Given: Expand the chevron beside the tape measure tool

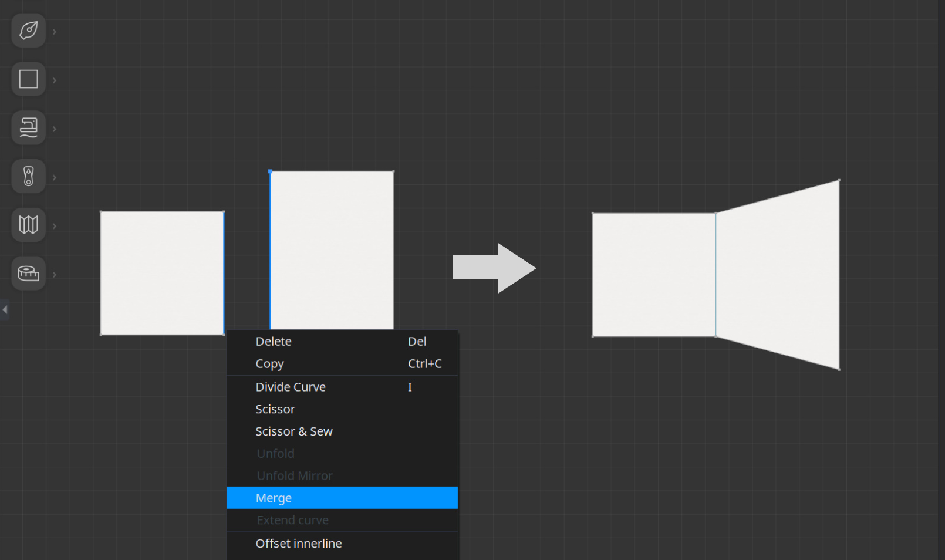Looking at the screenshot, I should [55, 275].
